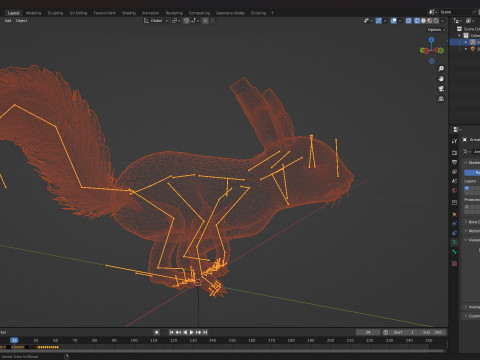Viewport: 480px width, 360px height.
Task: Select material preview viewport shading
Action: tap(430, 21)
